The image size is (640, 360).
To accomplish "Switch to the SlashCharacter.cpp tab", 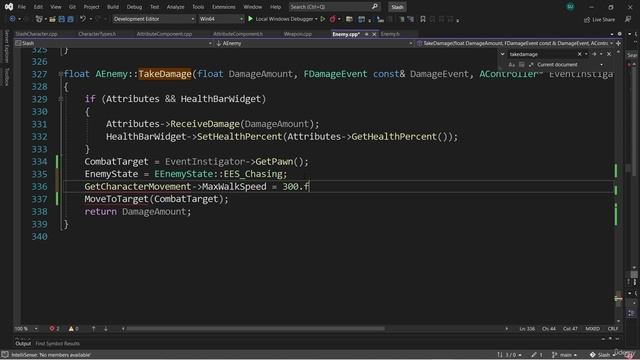I will (x=36, y=34).
